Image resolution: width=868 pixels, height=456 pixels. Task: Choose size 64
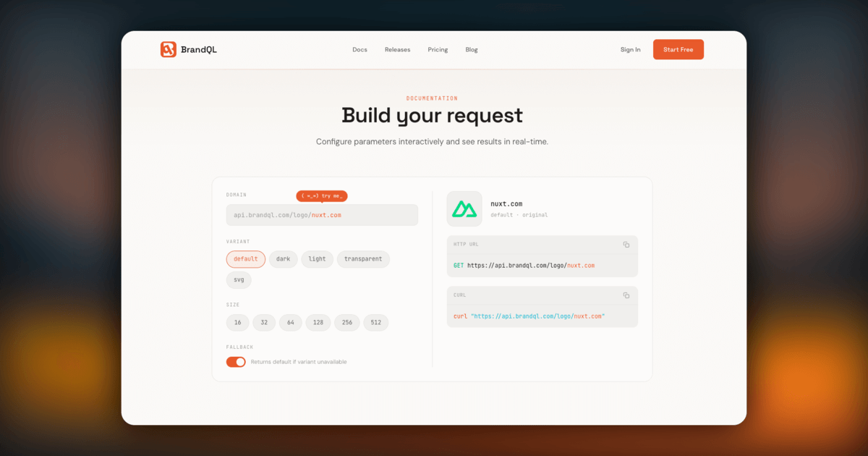tap(291, 323)
